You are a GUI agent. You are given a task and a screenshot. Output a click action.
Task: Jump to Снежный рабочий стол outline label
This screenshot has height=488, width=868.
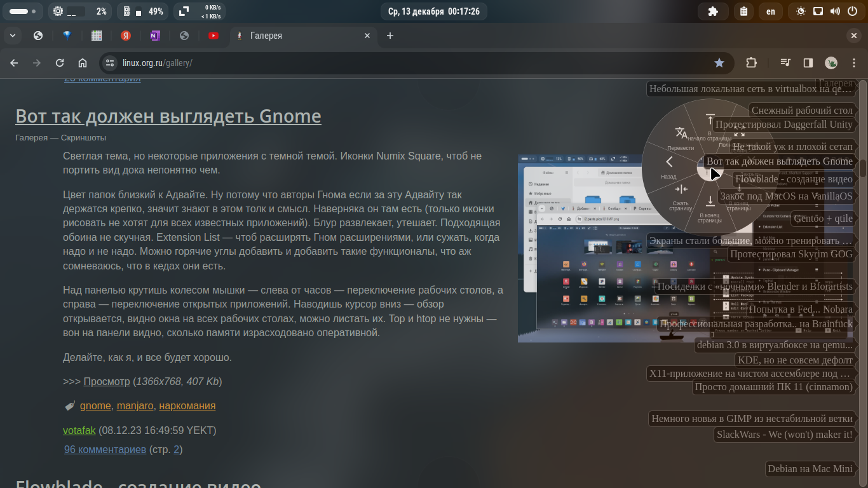[x=802, y=110]
